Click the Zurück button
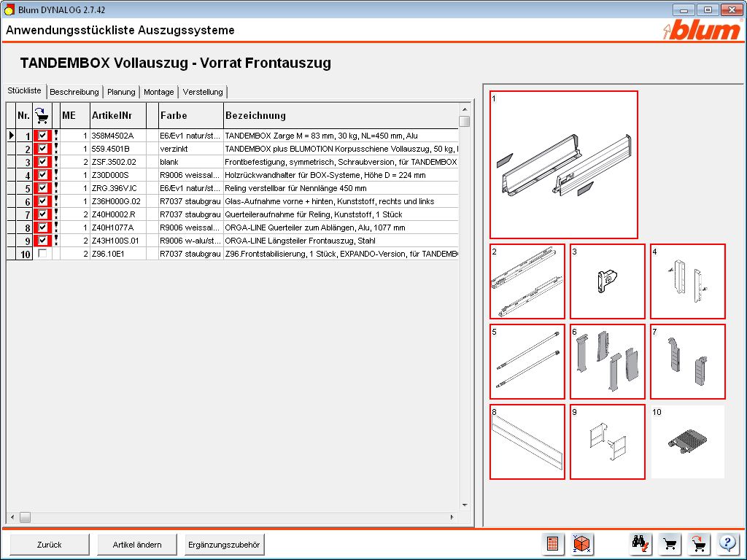747x560 pixels. pyautogui.click(x=50, y=544)
